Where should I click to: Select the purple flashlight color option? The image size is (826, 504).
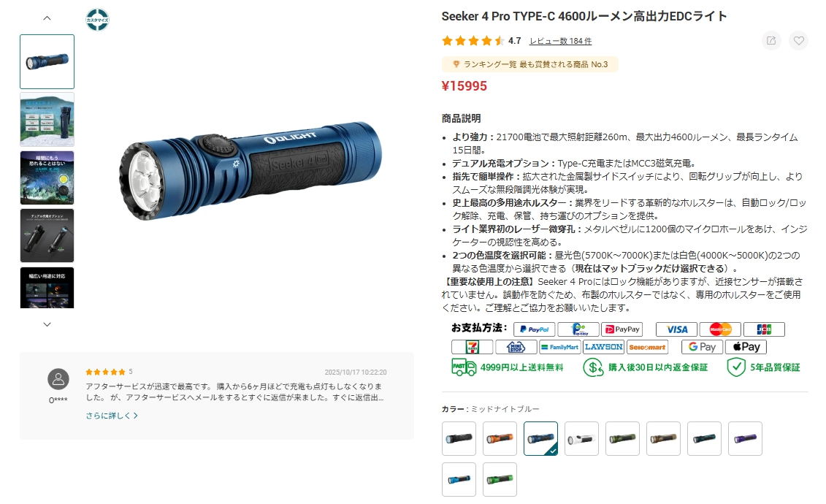[x=746, y=438]
